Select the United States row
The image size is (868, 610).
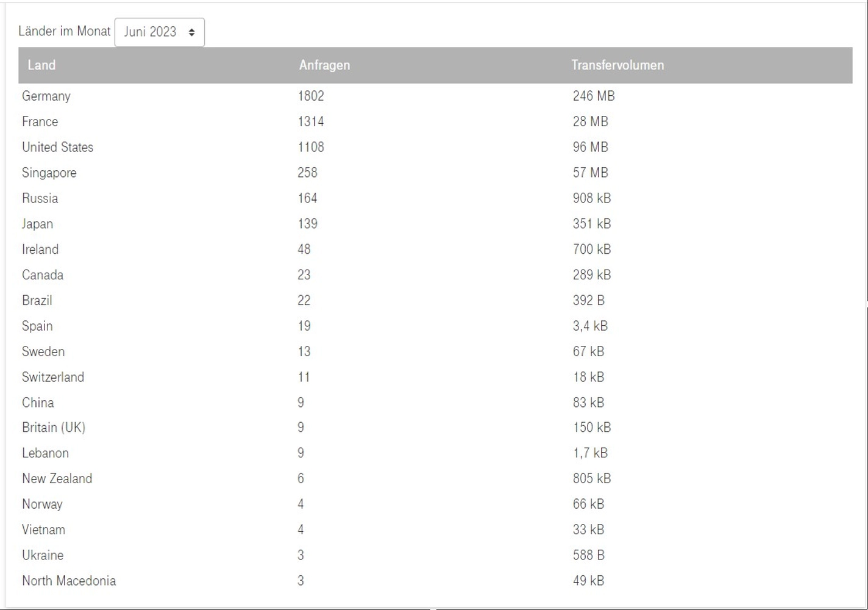click(x=57, y=147)
